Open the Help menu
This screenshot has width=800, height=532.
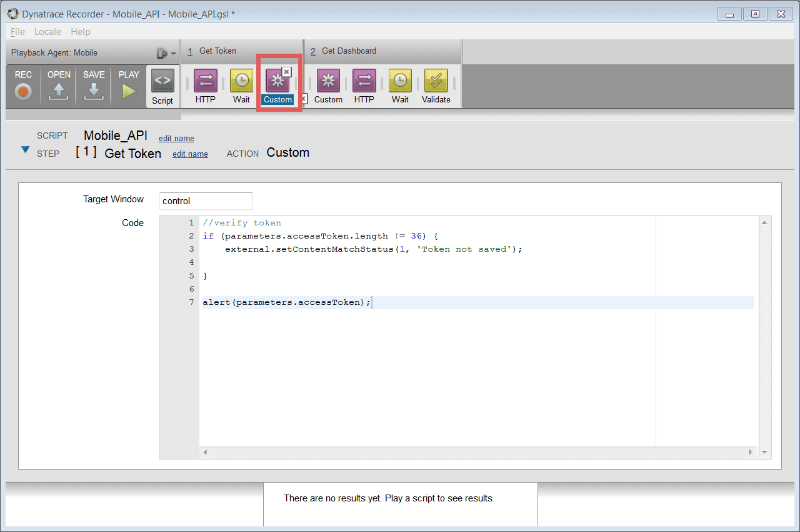pos(81,32)
